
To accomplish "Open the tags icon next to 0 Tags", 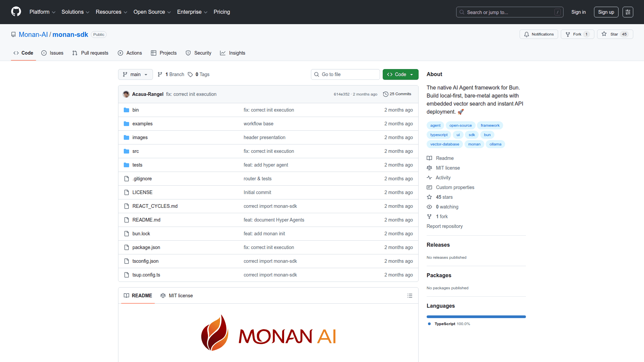I will point(190,74).
